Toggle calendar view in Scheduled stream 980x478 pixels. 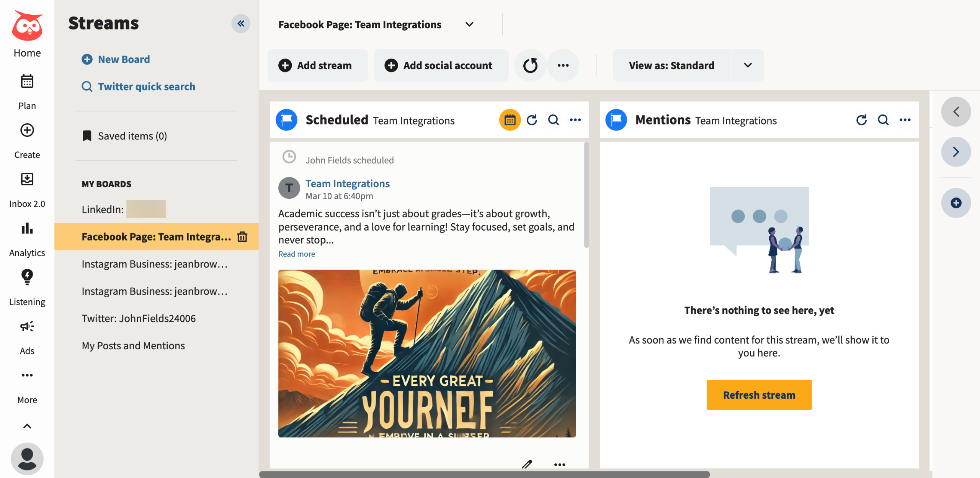510,120
